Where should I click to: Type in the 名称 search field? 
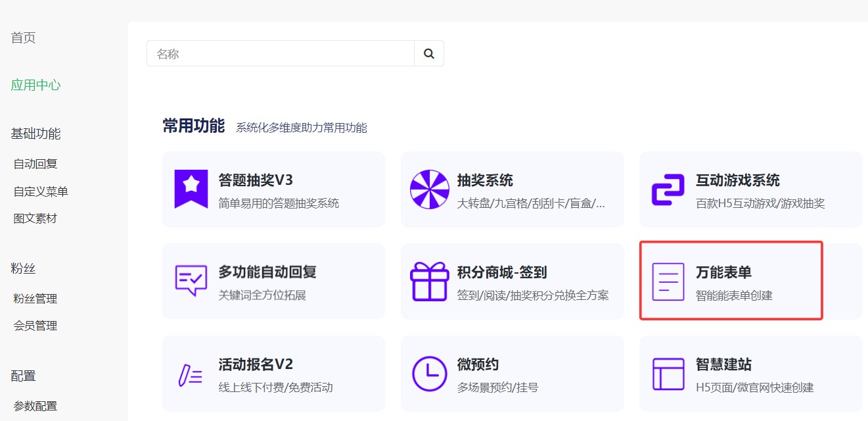click(x=280, y=54)
